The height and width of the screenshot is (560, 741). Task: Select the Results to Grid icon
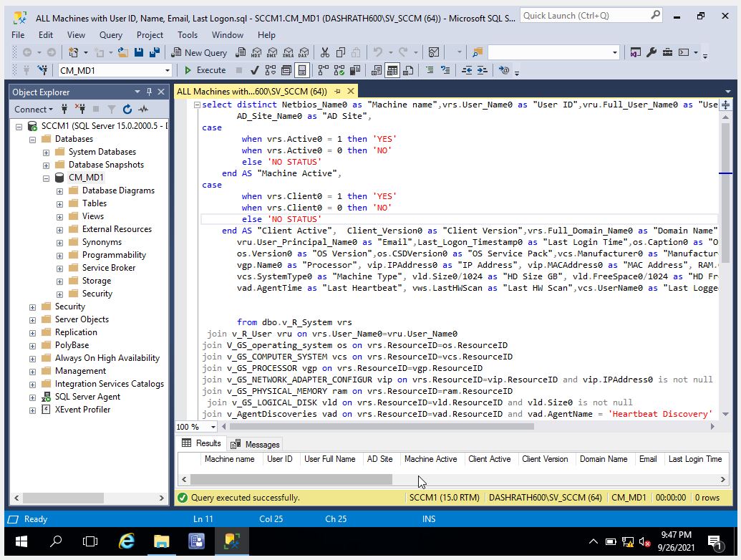pyautogui.click(x=392, y=70)
